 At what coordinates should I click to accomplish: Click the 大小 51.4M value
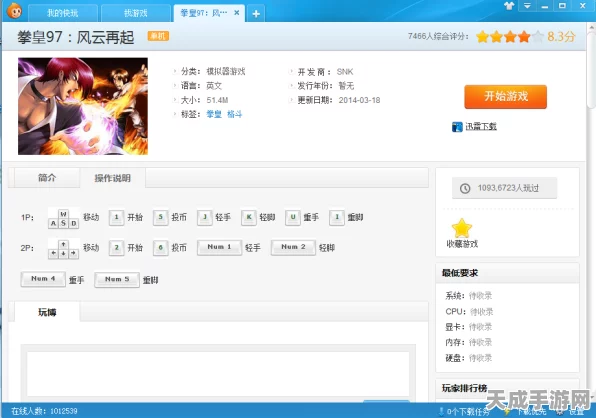tap(217, 100)
